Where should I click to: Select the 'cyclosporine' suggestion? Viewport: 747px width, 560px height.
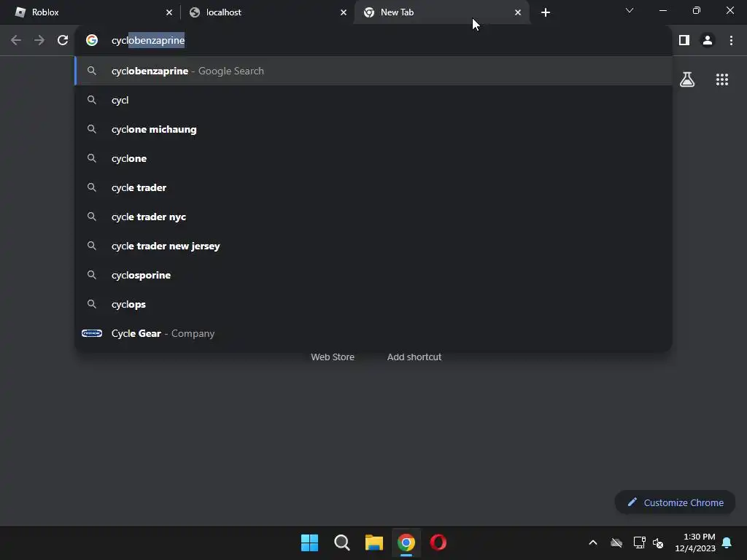pyautogui.click(x=373, y=275)
